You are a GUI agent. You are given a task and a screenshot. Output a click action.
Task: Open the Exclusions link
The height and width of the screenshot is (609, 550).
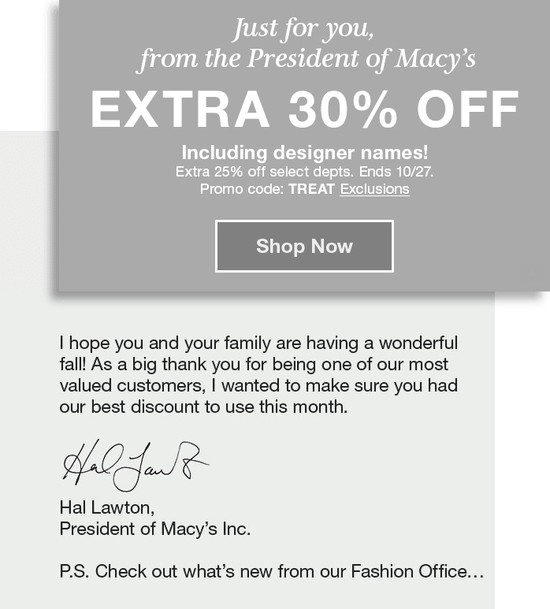coord(374,189)
